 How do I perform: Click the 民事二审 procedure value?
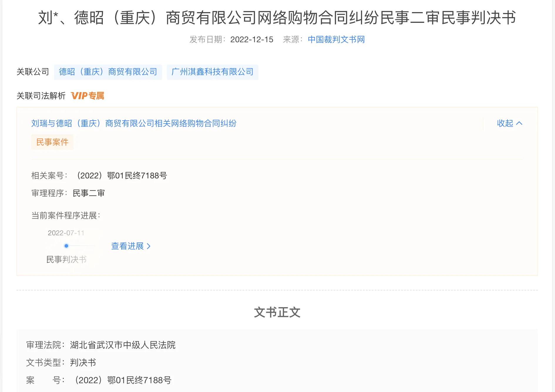click(89, 193)
